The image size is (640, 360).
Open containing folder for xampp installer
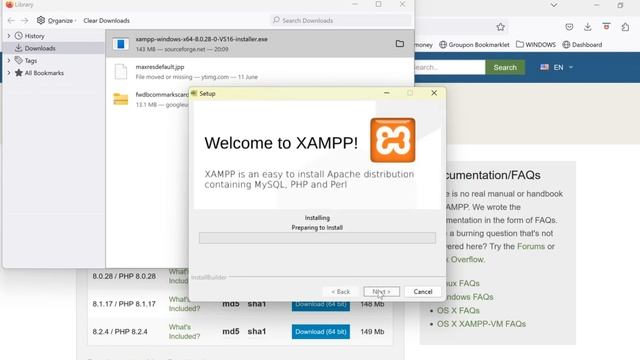coord(400,44)
